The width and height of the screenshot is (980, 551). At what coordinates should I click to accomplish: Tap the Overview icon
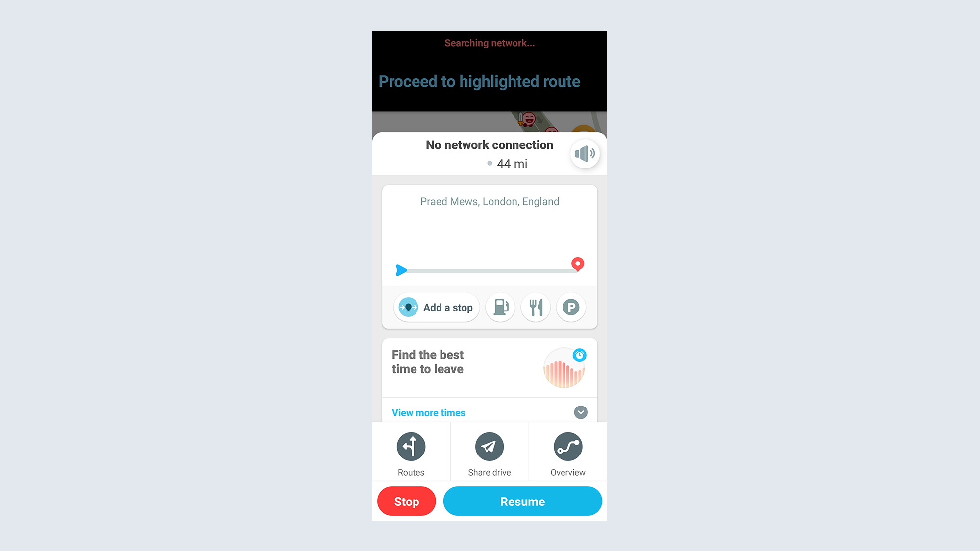(x=568, y=446)
